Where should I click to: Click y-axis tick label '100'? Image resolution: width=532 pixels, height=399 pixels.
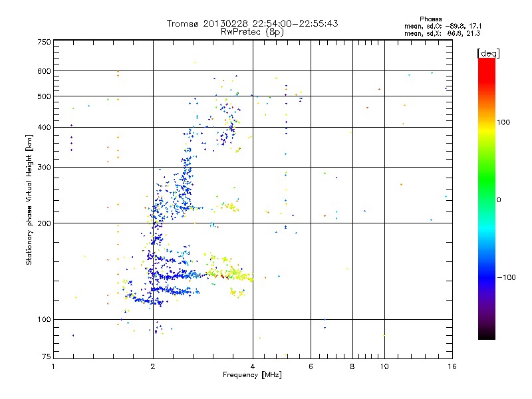point(44,319)
